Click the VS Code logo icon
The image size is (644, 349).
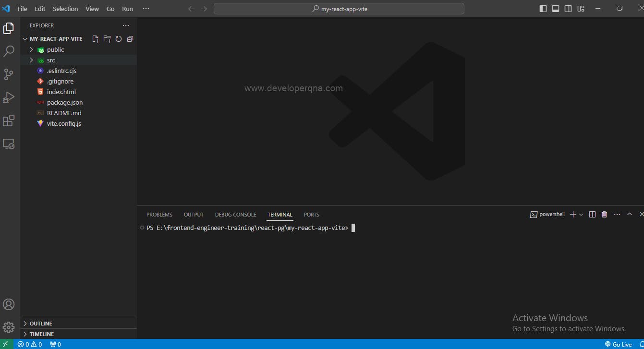(6, 9)
